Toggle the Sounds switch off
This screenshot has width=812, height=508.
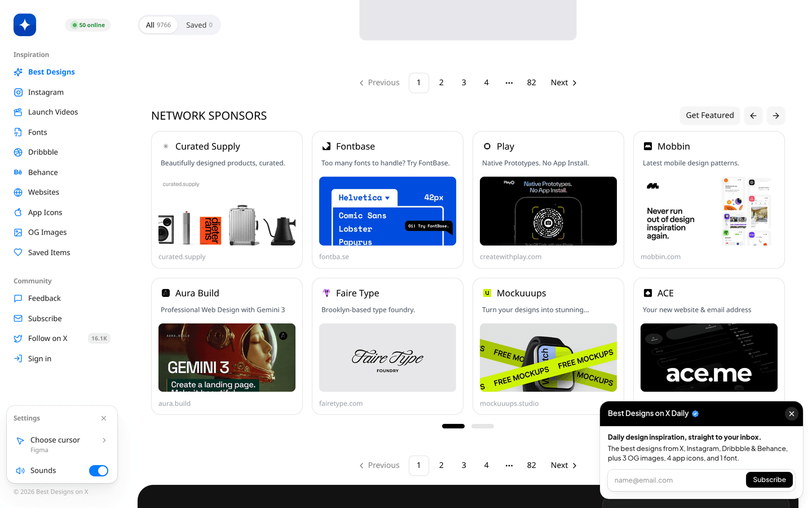tap(99, 471)
